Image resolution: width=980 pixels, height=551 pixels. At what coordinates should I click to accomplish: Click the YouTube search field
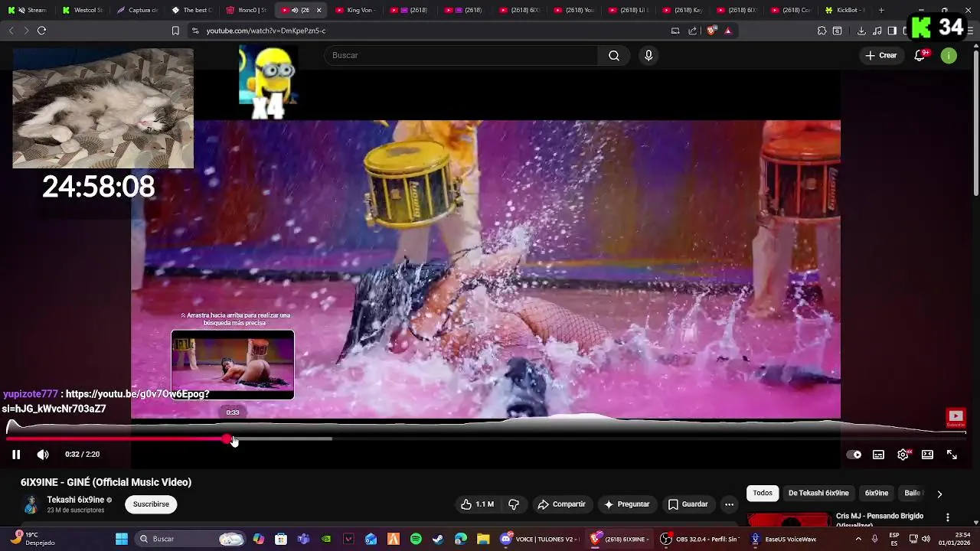point(462,55)
